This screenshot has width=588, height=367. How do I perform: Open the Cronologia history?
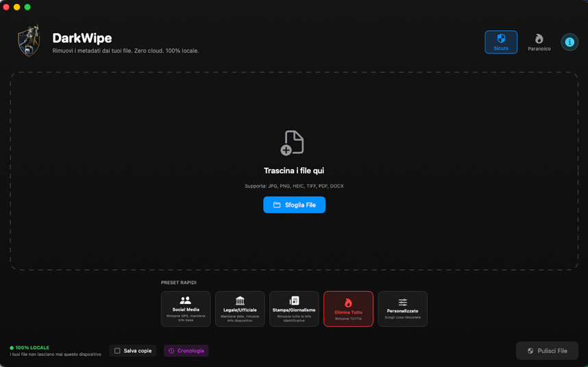click(x=186, y=351)
